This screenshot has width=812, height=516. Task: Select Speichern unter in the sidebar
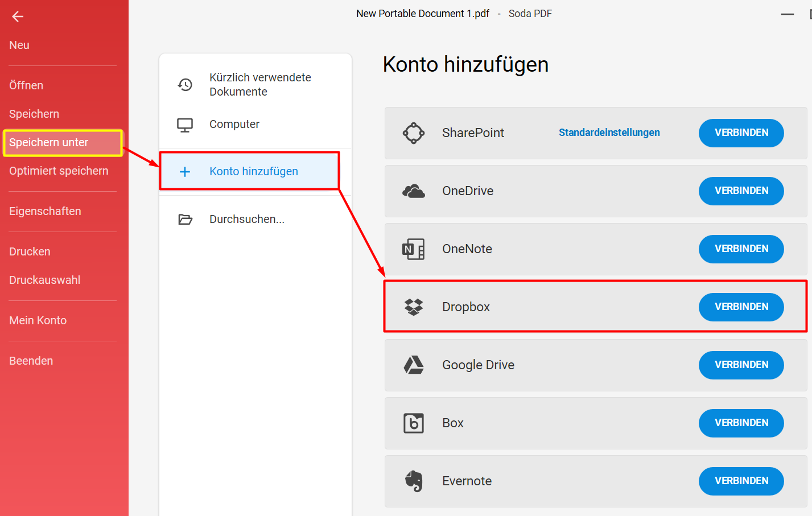tap(63, 143)
